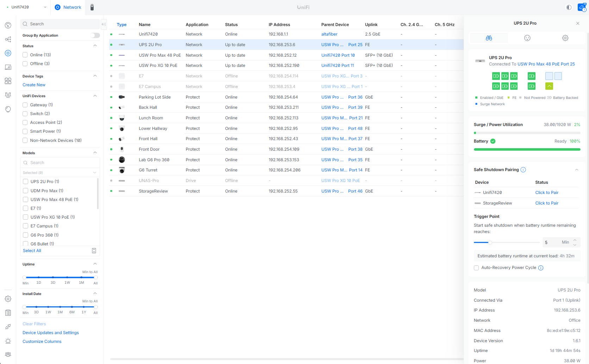Collapse the Device Tags section

pos(95,76)
